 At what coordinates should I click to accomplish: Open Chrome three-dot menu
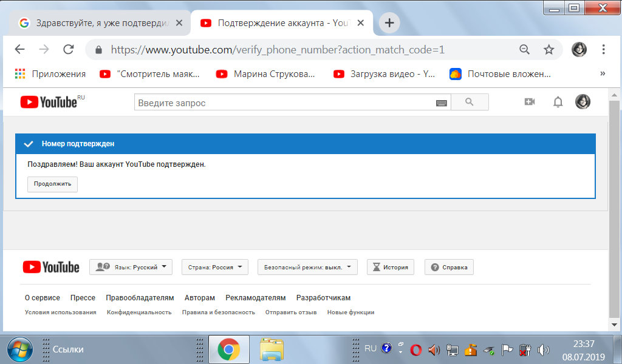603,49
